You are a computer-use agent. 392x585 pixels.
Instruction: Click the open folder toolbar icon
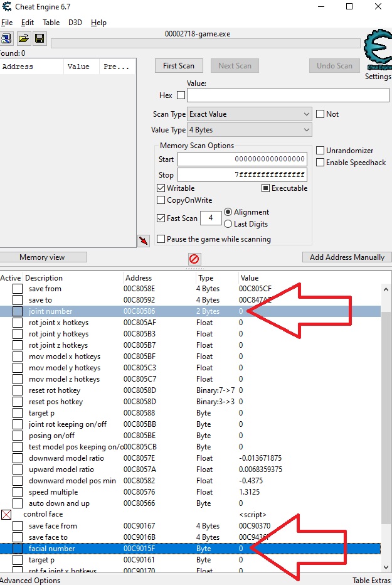coord(23,38)
